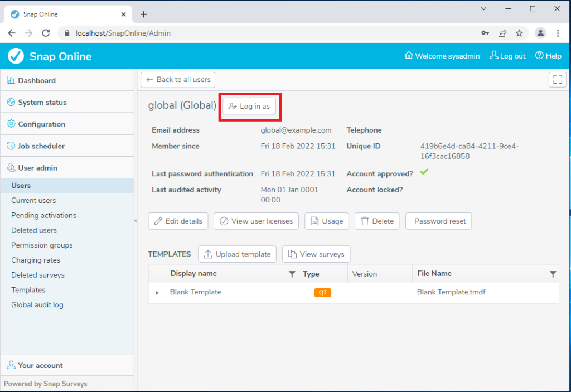Switch to the Snap Online browser tab
This screenshot has height=392, width=571.
click(x=61, y=14)
